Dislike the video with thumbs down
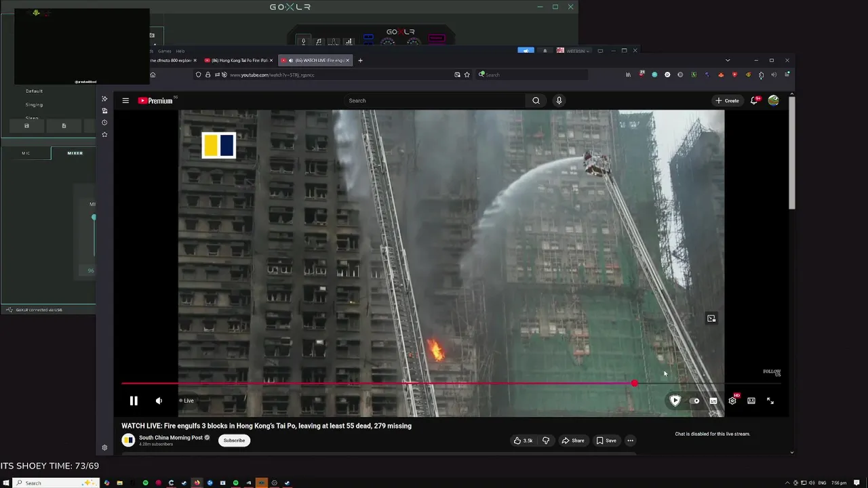Viewport: 868px width, 488px height. tap(546, 441)
